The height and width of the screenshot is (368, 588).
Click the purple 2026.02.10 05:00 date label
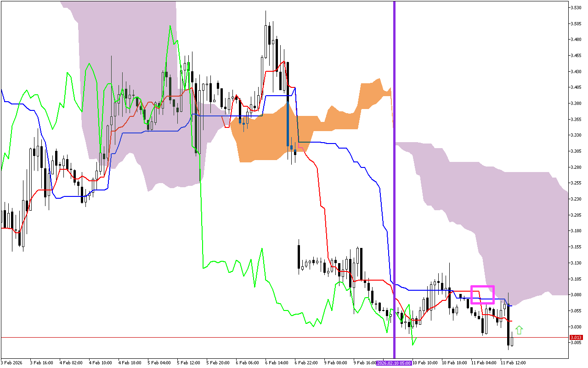pyautogui.click(x=394, y=362)
